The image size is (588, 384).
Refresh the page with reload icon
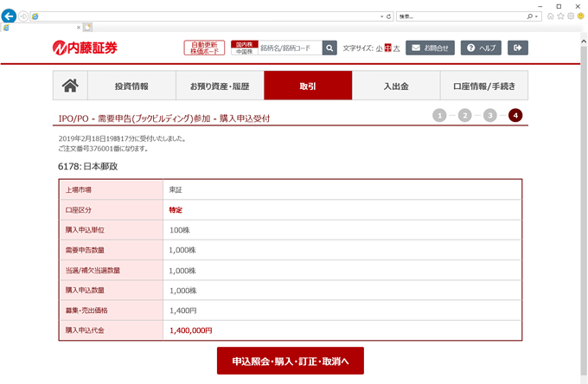coord(388,16)
